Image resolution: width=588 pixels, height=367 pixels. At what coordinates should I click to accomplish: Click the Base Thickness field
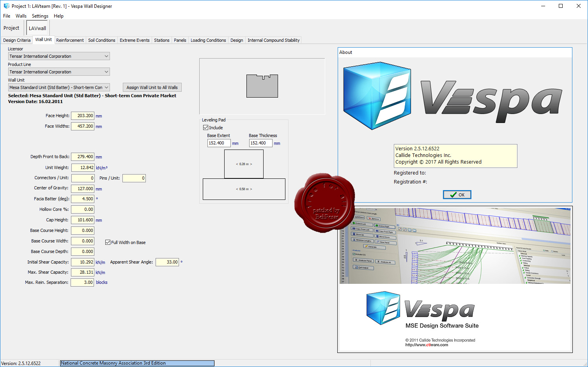pos(260,143)
